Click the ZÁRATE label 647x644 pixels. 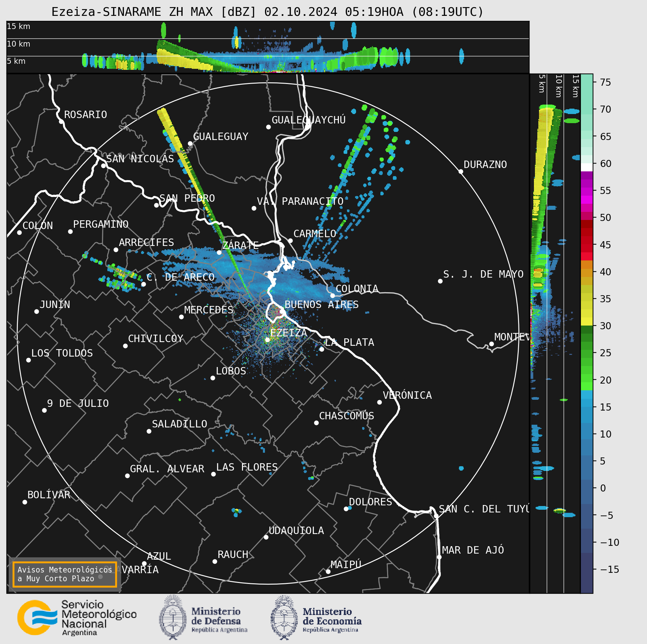coord(240,245)
